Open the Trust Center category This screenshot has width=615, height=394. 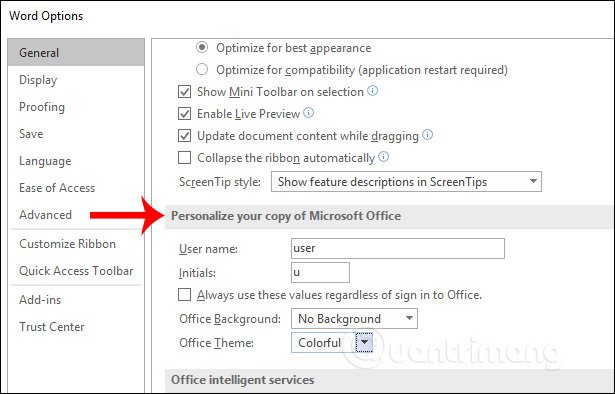click(x=52, y=327)
